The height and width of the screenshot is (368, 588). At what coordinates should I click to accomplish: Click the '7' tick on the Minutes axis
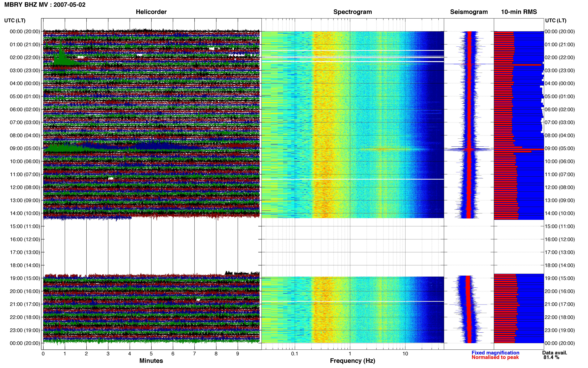click(195, 354)
